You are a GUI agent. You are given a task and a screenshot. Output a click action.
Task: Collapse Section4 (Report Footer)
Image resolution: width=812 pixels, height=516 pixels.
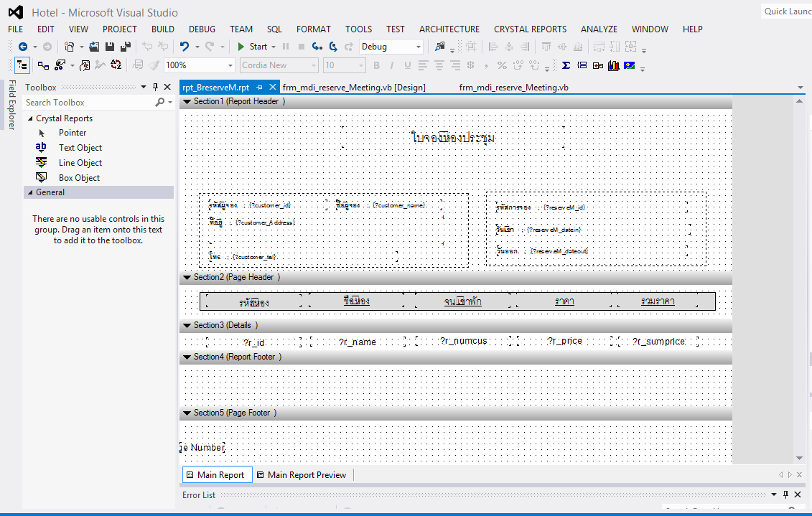pyautogui.click(x=187, y=357)
